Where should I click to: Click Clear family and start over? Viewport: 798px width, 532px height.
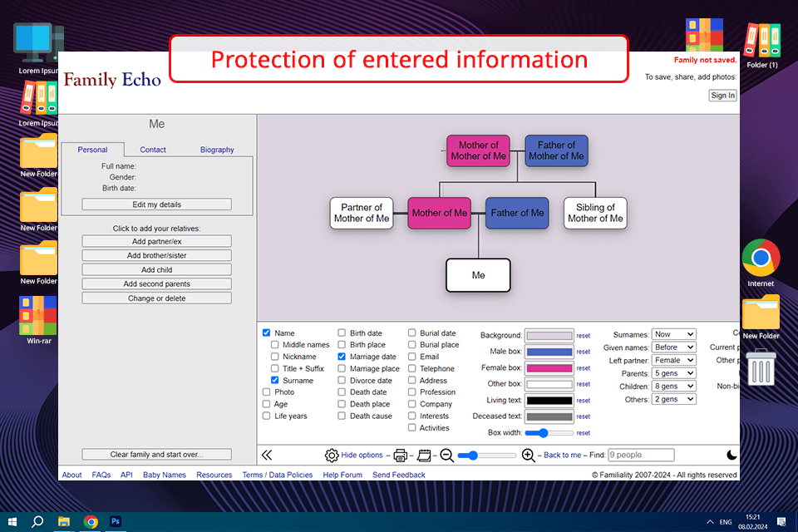point(157,455)
